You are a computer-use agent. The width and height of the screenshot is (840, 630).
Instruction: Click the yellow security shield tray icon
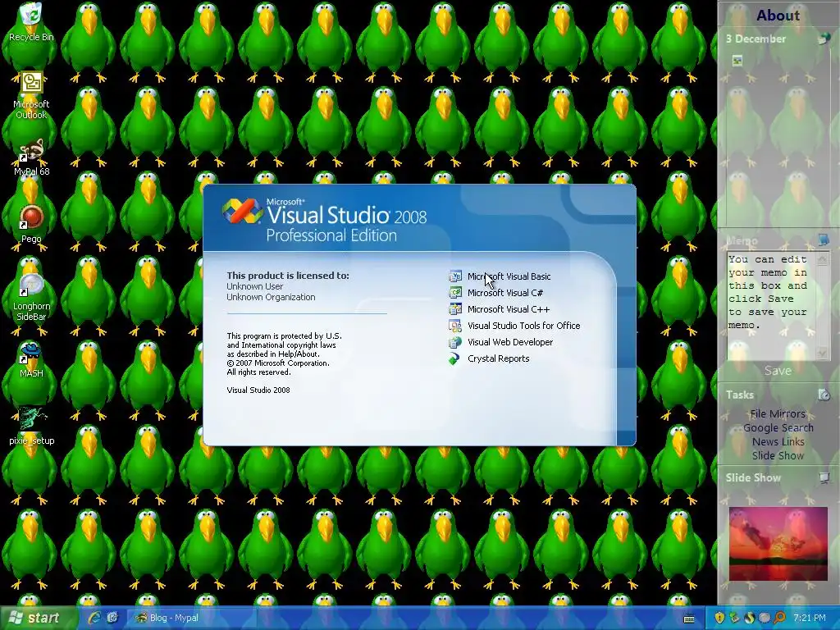(x=719, y=618)
